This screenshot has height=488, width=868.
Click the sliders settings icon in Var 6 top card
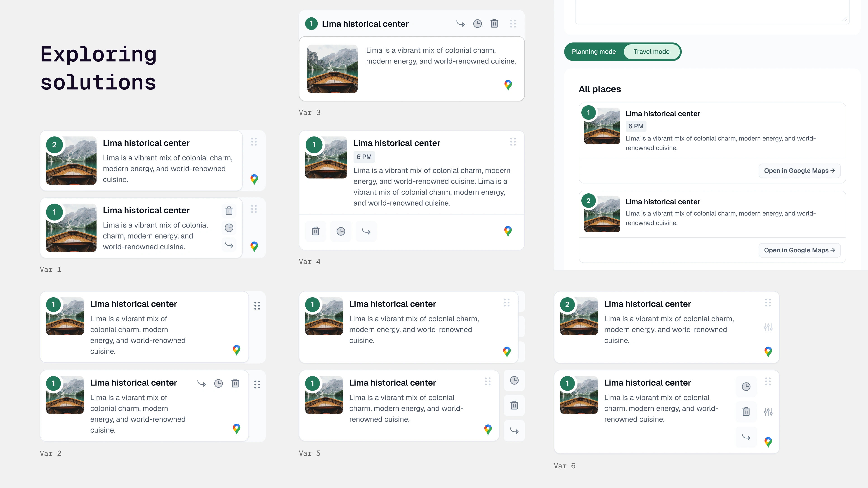(x=768, y=327)
